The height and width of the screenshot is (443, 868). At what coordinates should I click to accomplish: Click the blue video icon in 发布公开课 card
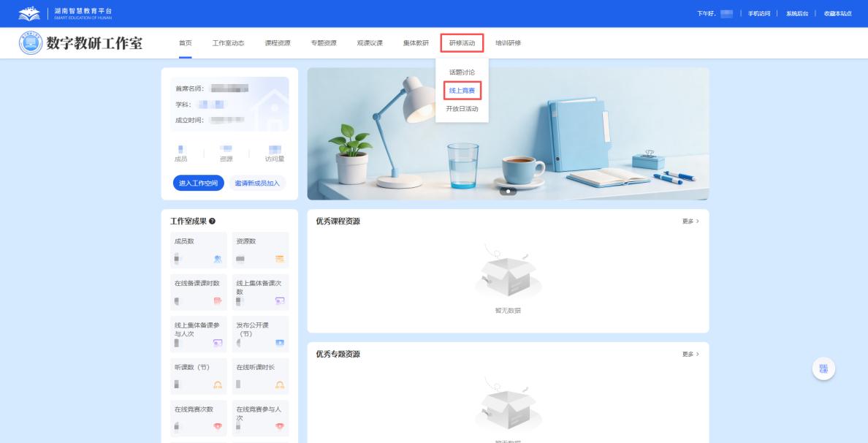pyautogui.click(x=280, y=343)
